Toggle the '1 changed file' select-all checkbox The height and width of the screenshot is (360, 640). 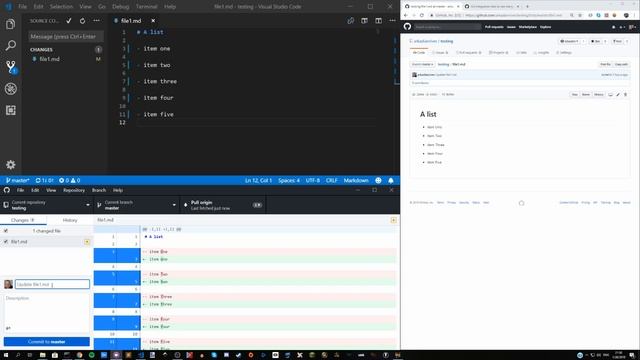pyautogui.click(x=6, y=231)
